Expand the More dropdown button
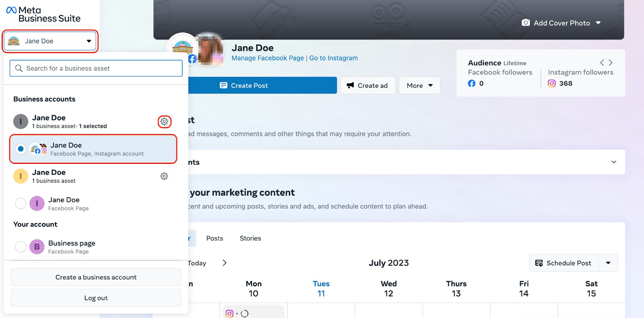644x318 pixels. point(419,85)
